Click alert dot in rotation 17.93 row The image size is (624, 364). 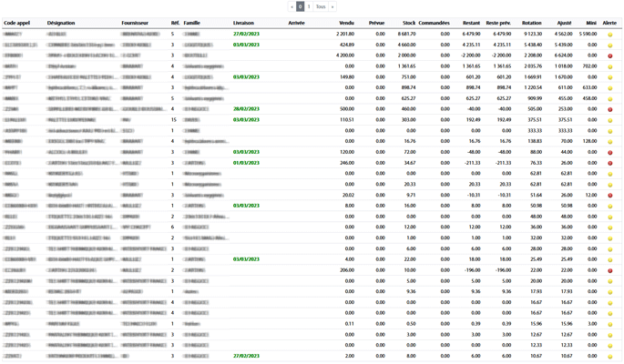pos(609,292)
